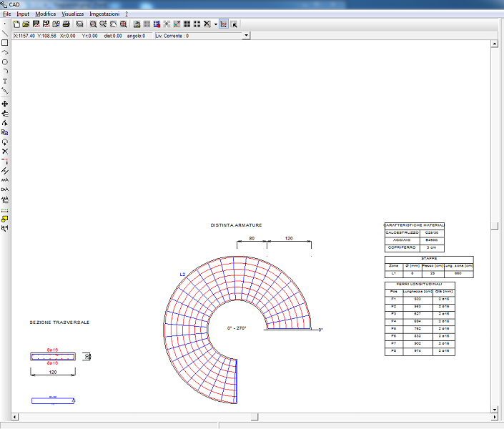Click the horizontal scrollbar thumb

click(x=255, y=417)
